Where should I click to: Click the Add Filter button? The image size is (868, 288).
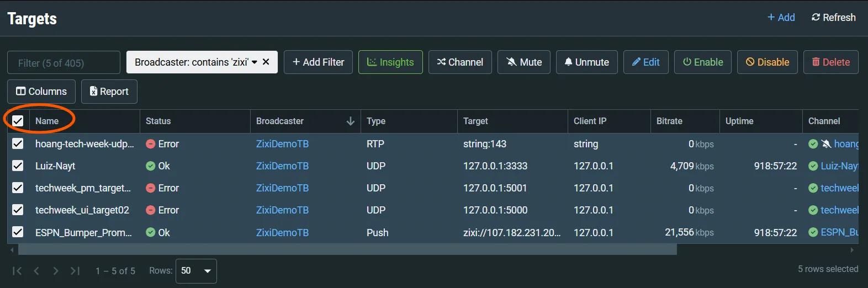pos(318,62)
